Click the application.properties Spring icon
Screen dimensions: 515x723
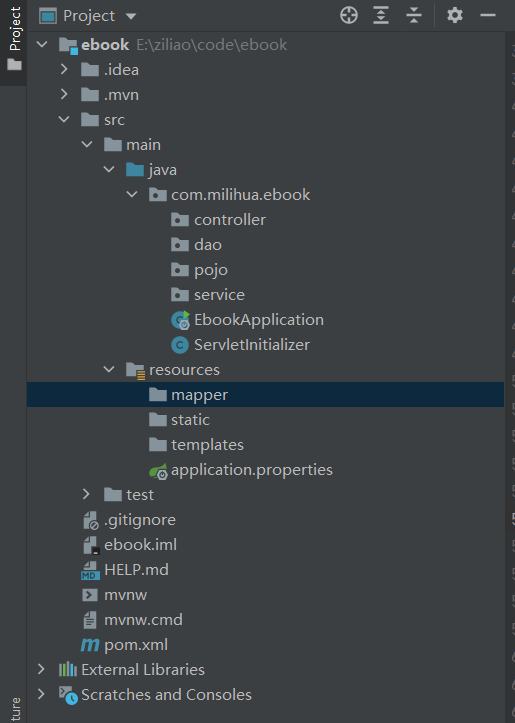click(158, 471)
